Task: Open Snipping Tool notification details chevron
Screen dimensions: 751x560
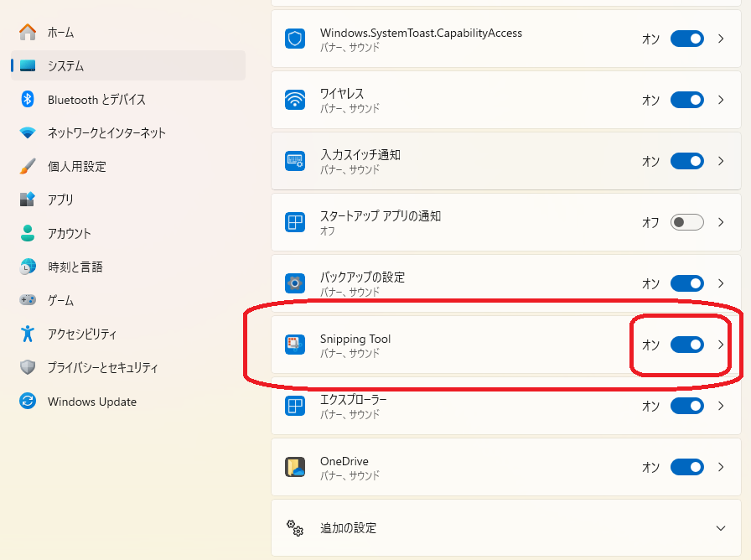Action: (x=721, y=345)
